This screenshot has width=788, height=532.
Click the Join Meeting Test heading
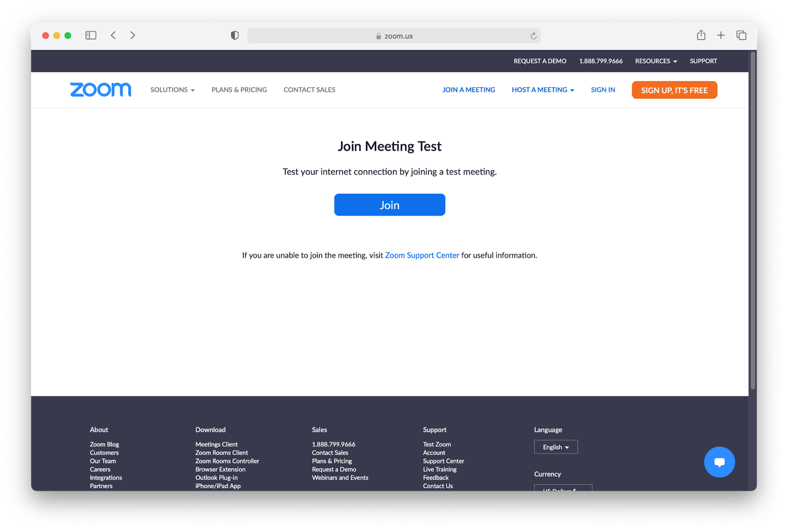pyautogui.click(x=390, y=146)
